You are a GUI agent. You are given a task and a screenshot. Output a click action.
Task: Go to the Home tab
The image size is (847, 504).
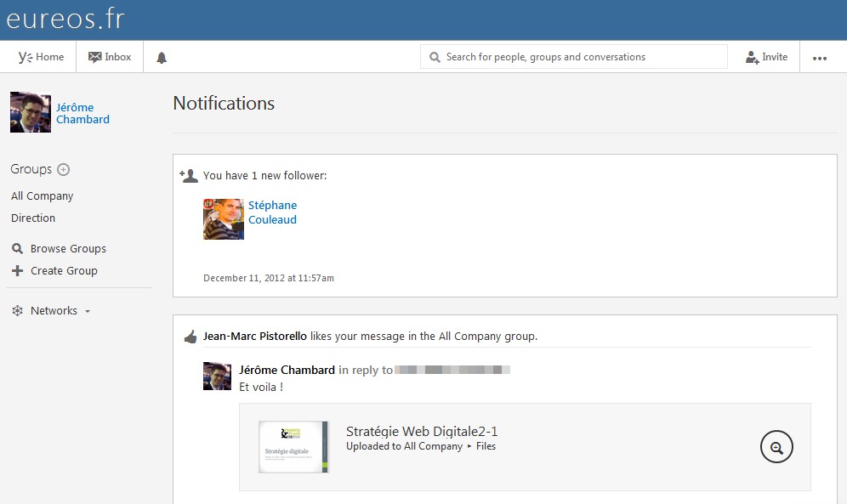pyautogui.click(x=41, y=57)
